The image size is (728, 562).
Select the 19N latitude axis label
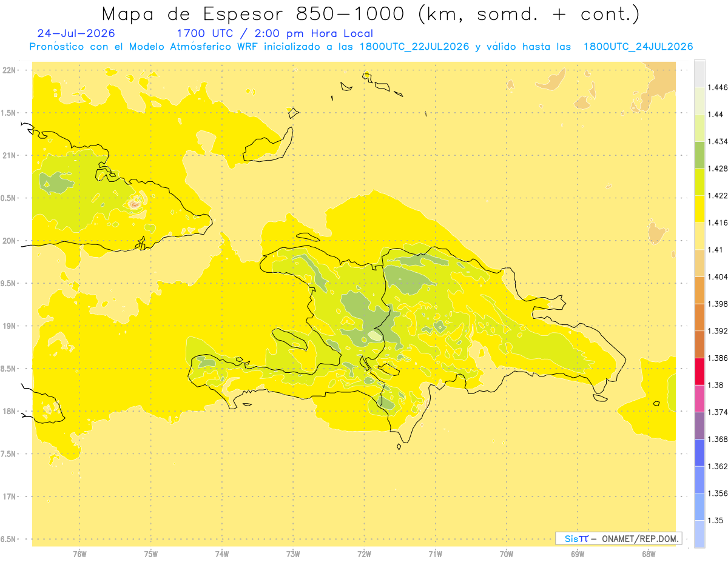click(9, 326)
